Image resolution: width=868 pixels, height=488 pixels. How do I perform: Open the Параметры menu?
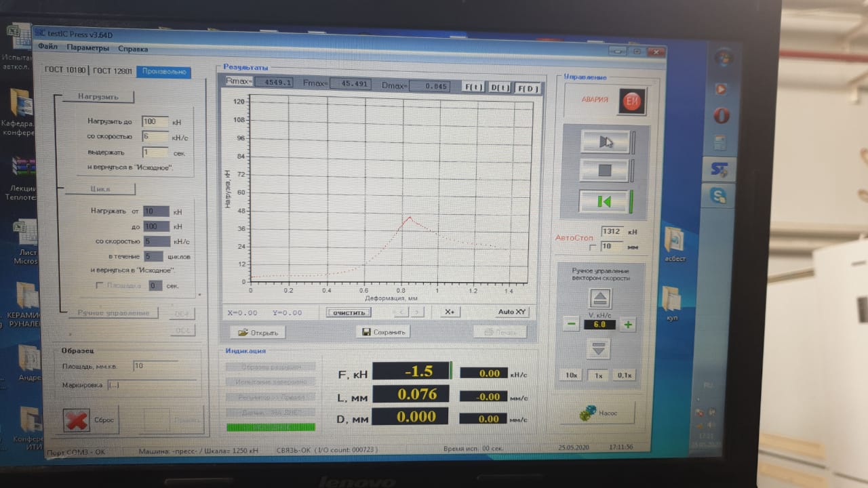point(87,48)
